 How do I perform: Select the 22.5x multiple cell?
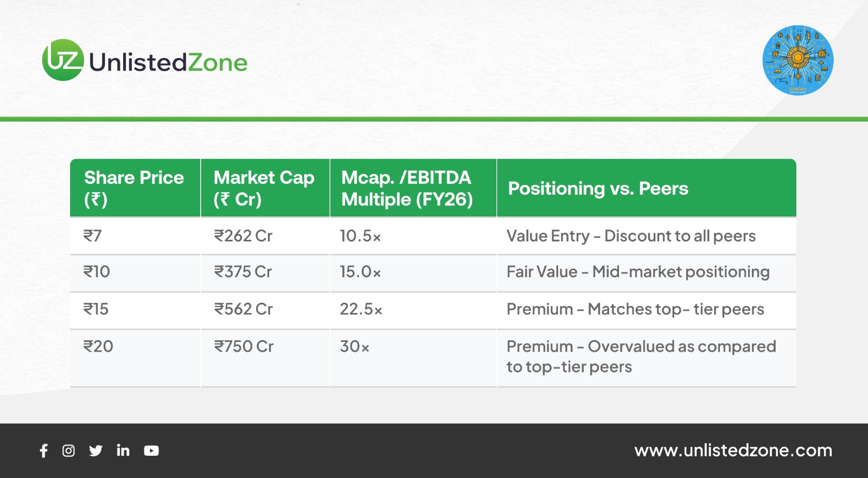pos(361,309)
